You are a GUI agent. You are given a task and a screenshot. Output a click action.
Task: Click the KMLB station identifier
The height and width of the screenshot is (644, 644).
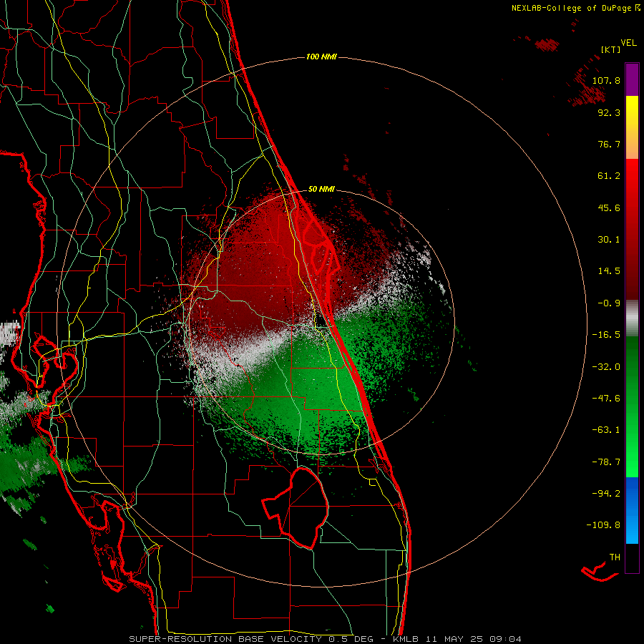[x=407, y=639]
